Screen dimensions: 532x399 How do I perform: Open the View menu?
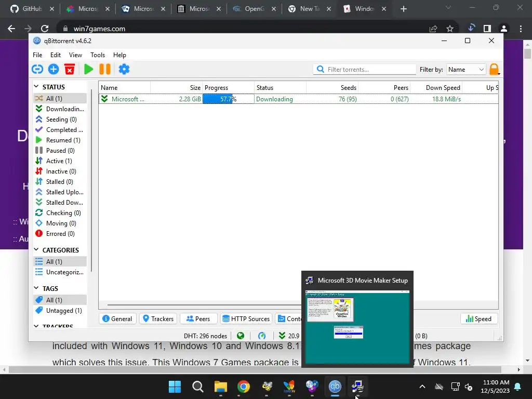[x=75, y=55]
